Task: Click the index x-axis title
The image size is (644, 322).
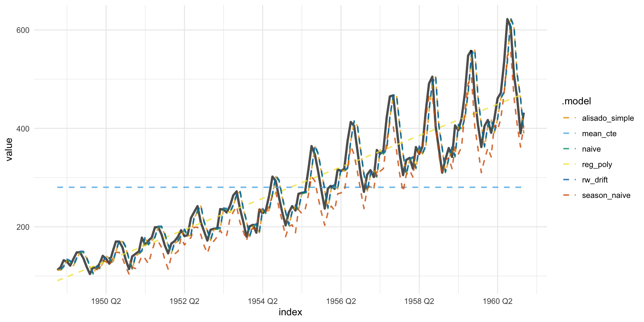Action: tap(290, 312)
